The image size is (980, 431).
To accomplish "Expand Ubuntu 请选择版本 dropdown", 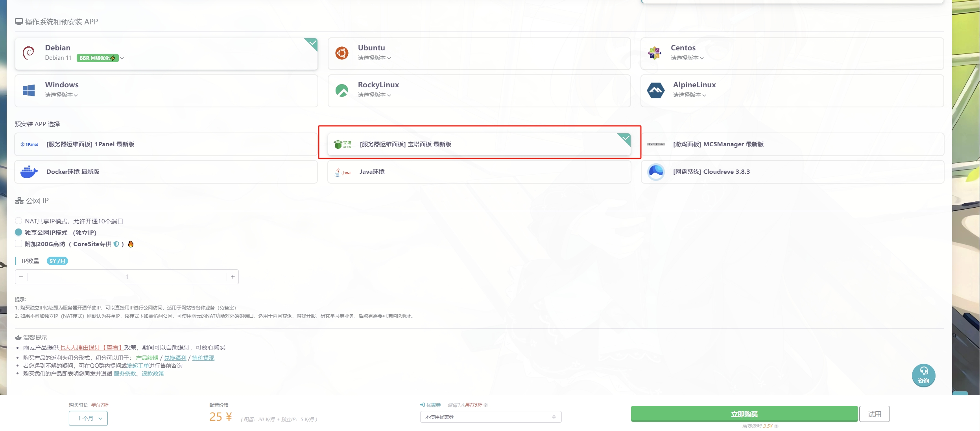I will coord(374,58).
